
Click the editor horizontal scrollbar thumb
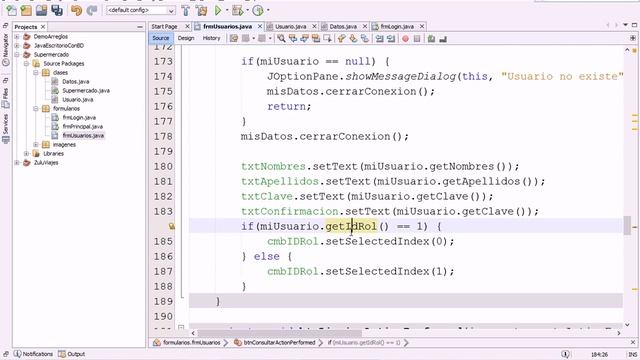click(279, 333)
